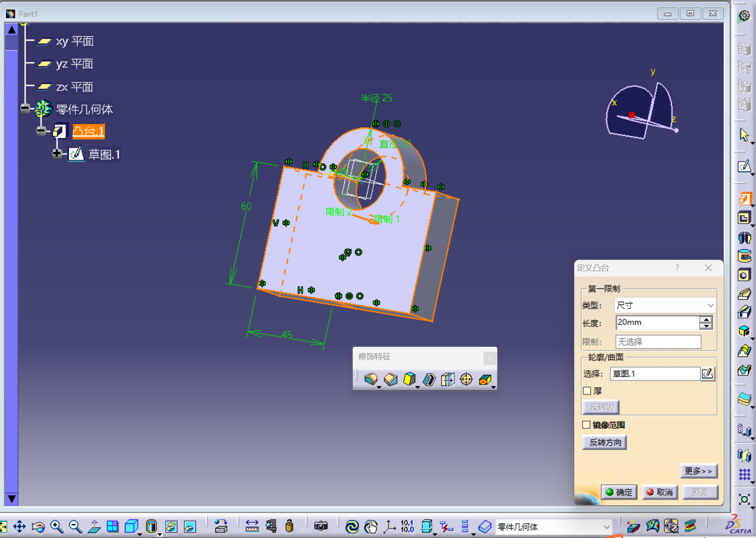
Task: Select the Measure Between ruler icon
Action: (x=252, y=526)
